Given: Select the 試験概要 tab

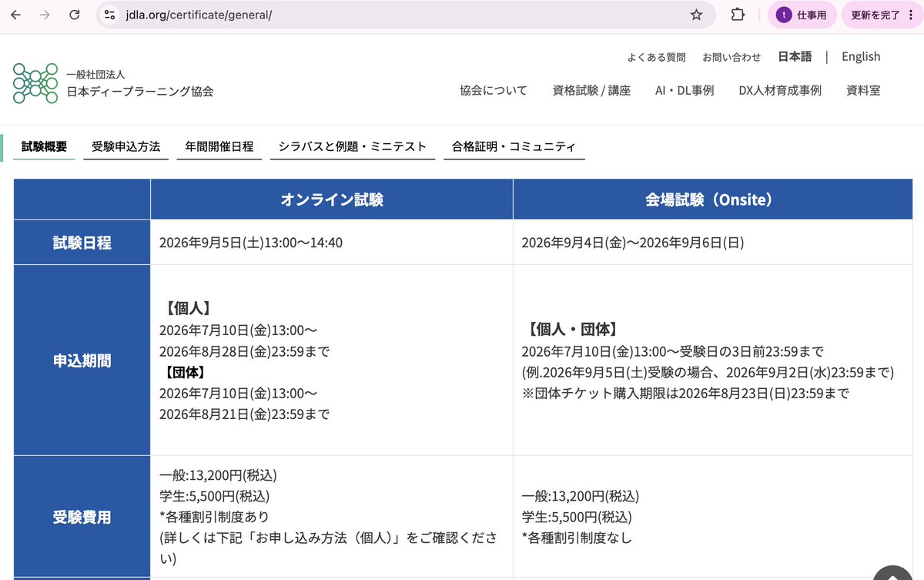Looking at the screenshot, I should (44, 146).
